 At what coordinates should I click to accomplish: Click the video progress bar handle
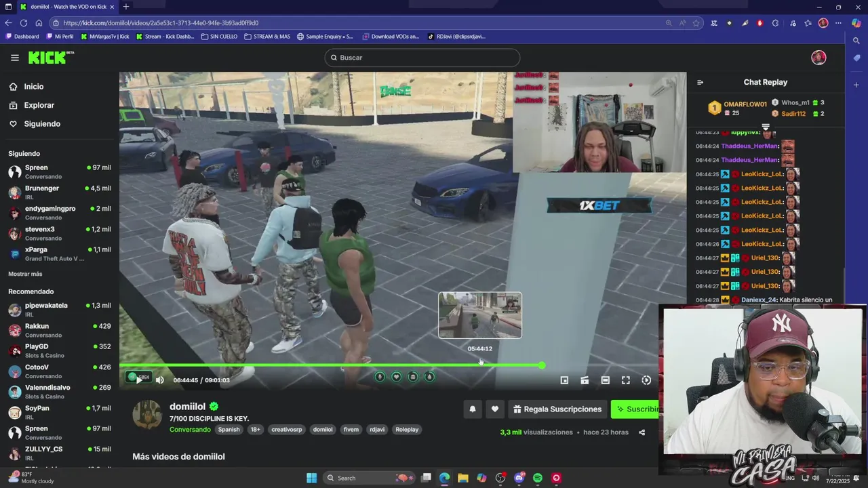(x=542, y=365)
